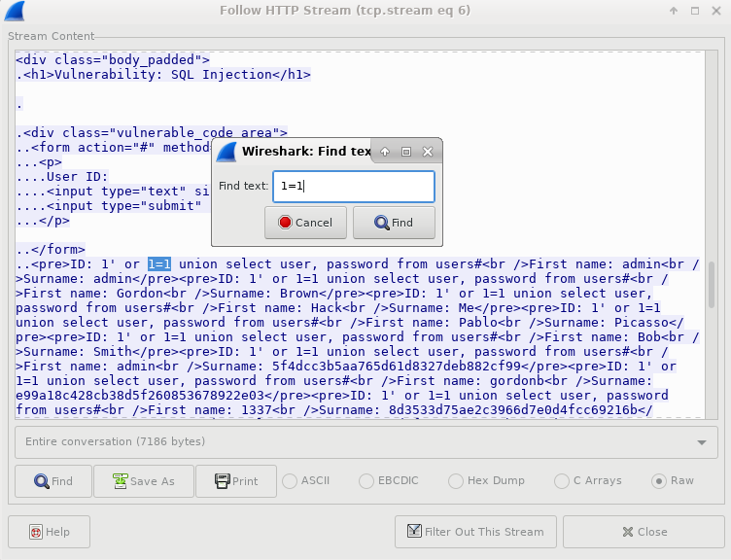Click the 'Find text:' label

point(244,186)
